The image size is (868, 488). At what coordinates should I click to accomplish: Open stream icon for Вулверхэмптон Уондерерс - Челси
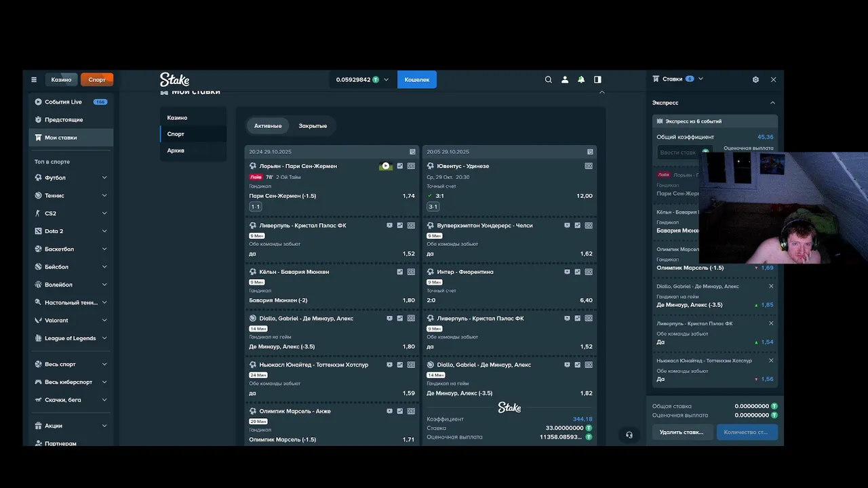click(567, 226)
